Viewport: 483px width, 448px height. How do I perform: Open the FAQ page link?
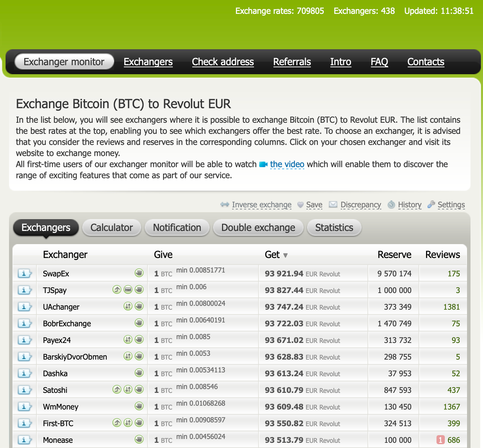(379, 62)
